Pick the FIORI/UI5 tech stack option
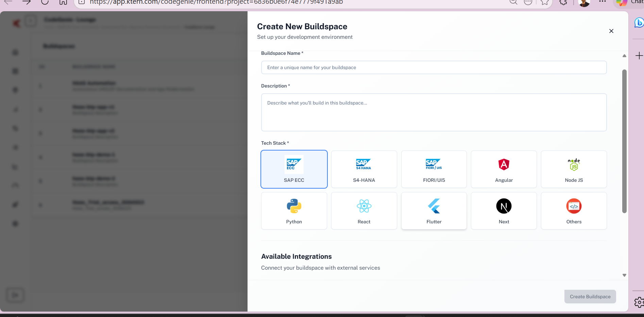The image size is (644, 317). point(434,169)
